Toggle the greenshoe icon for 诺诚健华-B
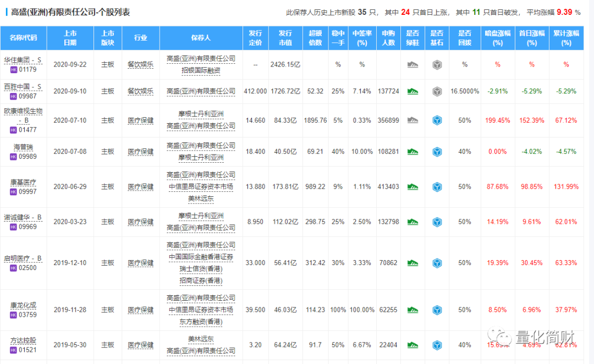Image resolution: width=594 pixels, height=364 pixels. click(413, 222)
